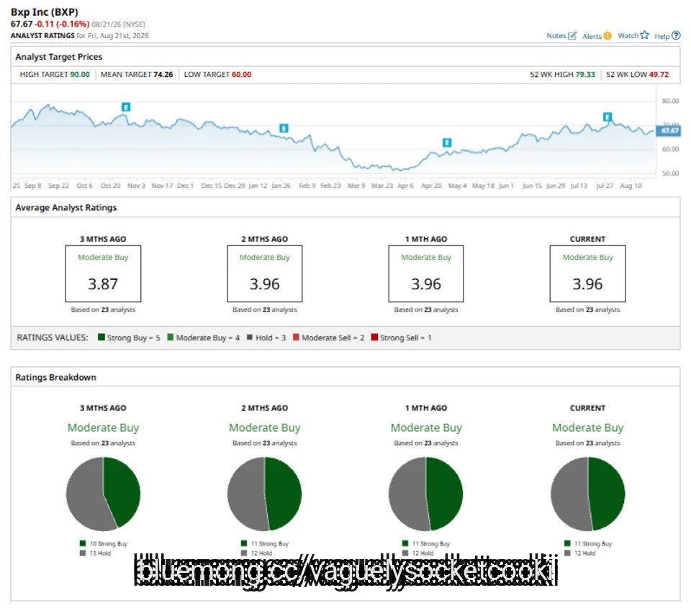The height and width of the screenshot is (616, 691).
Task: Add BXP to Watch star icon
Action: pyautogui.click(x=644, y=35)
